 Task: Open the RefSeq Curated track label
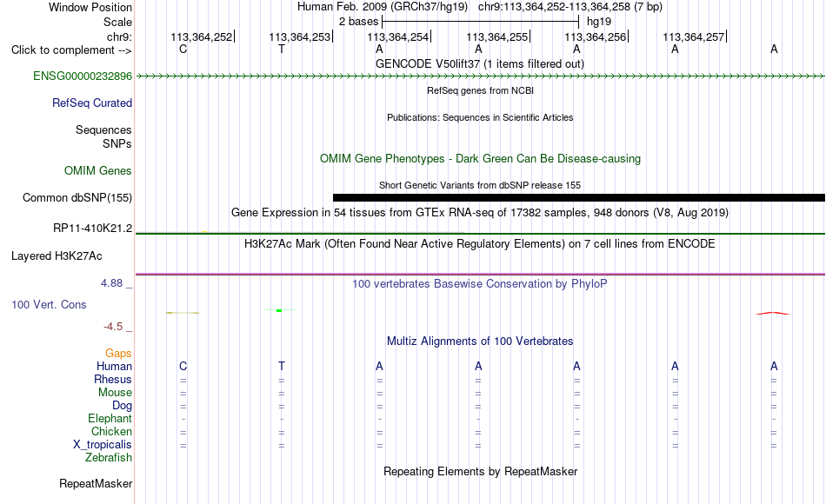click(x=91, y=103)
